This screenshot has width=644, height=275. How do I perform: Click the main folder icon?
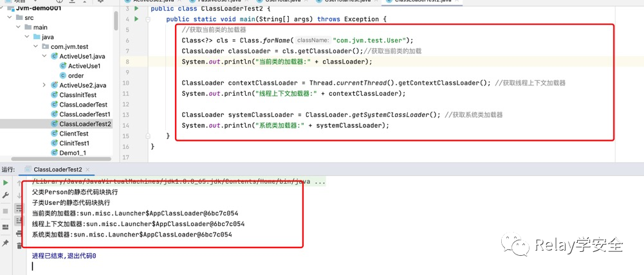[28, 27]
